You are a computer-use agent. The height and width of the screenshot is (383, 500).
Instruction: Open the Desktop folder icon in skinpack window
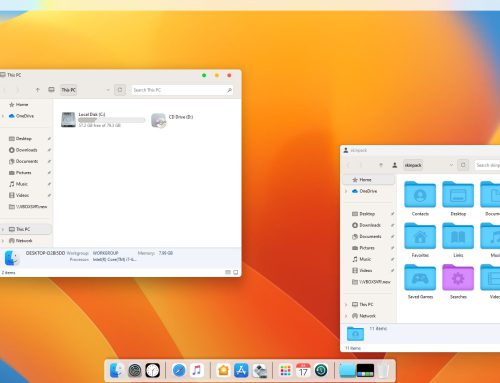point(458,194)
